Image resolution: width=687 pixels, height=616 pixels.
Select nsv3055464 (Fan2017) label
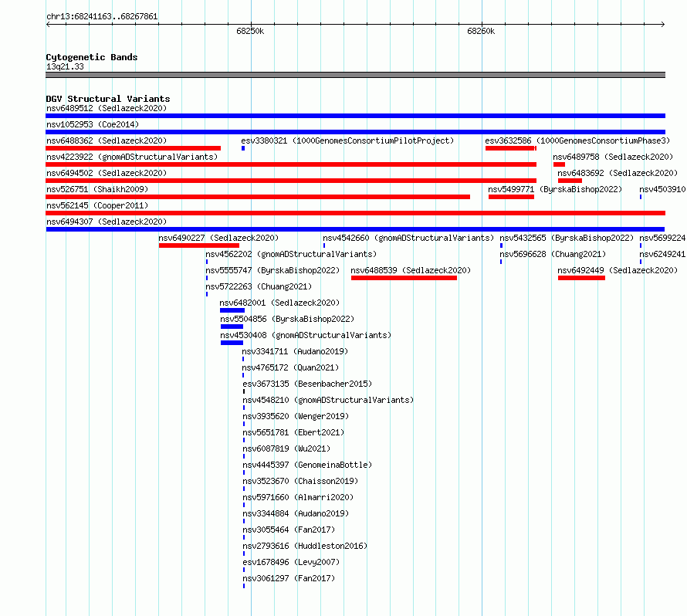click(289, 530)
